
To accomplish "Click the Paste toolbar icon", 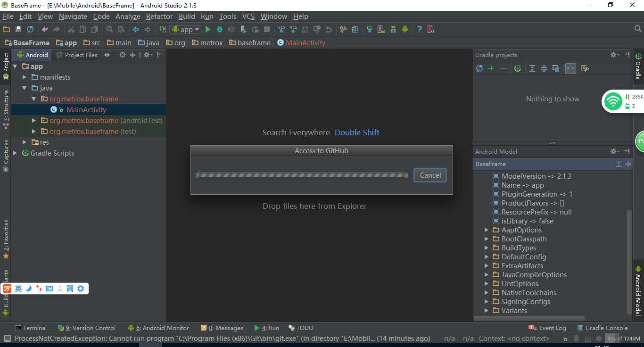I will (x=95, y=29).
